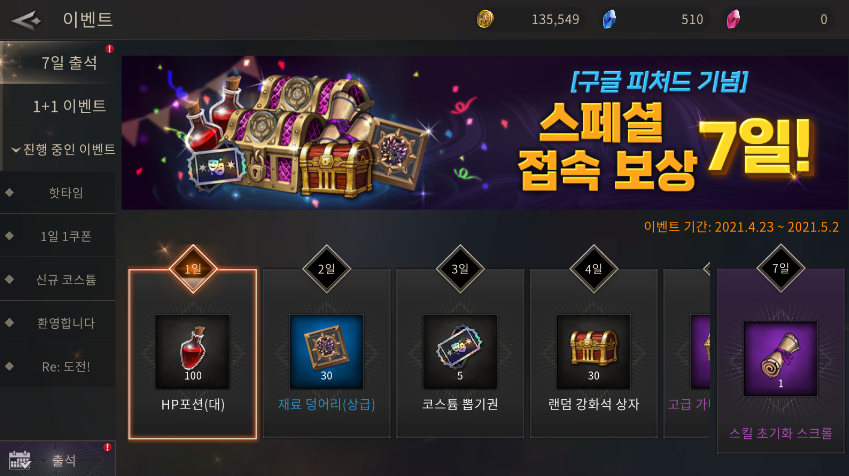Tap the blue crystal currency icon
This screenshot has height=476, width=849.
click(609, 19)
